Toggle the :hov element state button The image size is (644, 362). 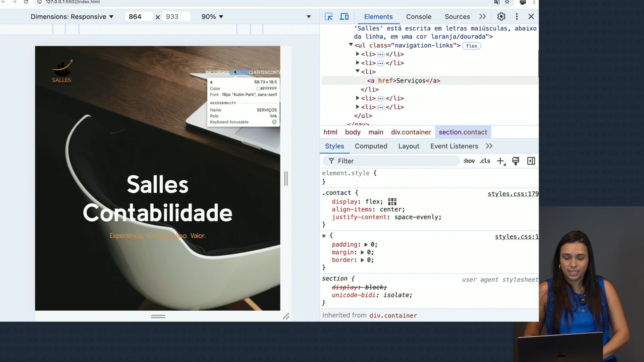[x=469, y=161]
